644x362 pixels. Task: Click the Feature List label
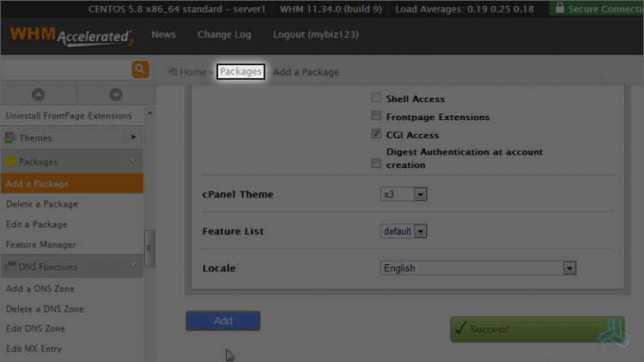coord(233,231)
